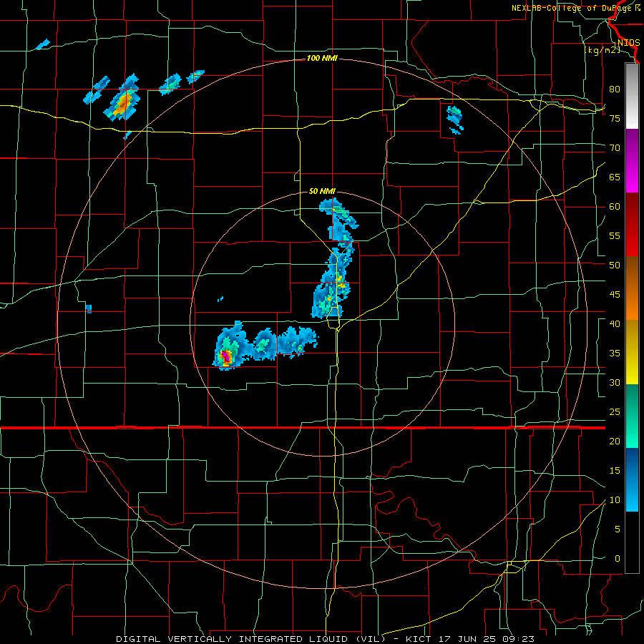Pick the orange-brown segment of the VIL scale

pyautogui.click(x=632, y=288)
